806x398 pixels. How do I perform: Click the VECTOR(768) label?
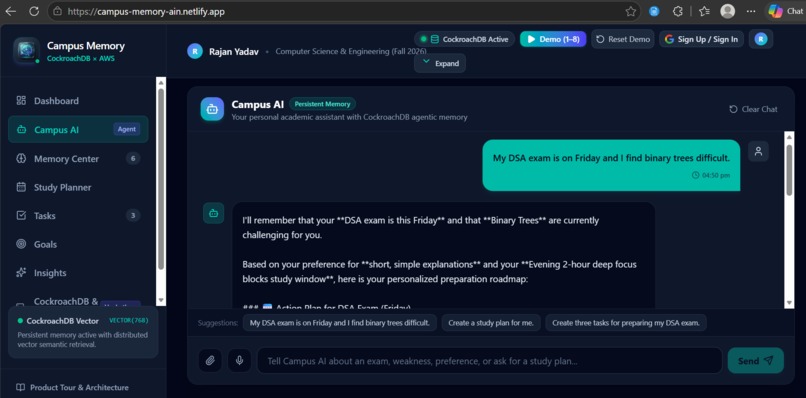point(129,320)
